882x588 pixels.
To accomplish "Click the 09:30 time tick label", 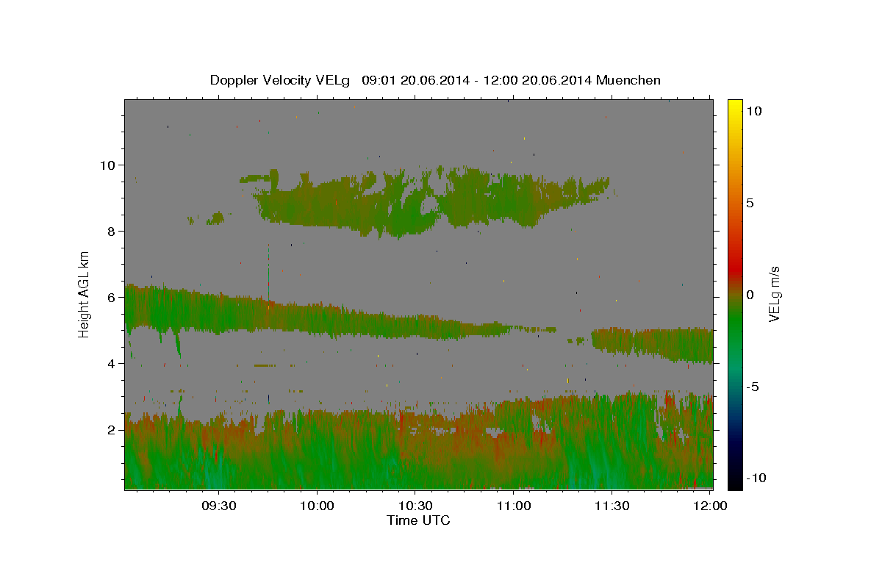I will (x=219, y=506).
